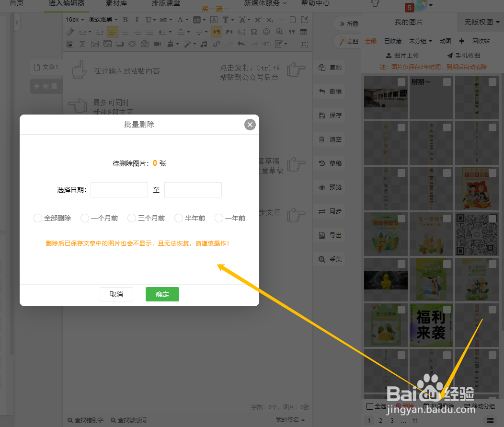Open the 微软雅黑 font family dropdown
This screenshot has width=504, height=427.
(102, 19)
